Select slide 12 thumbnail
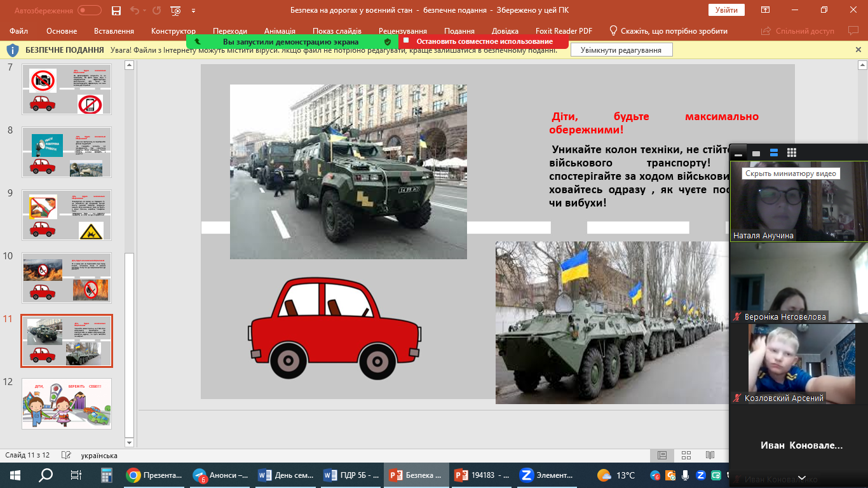The image size is (868, 488). coord(67,403)
